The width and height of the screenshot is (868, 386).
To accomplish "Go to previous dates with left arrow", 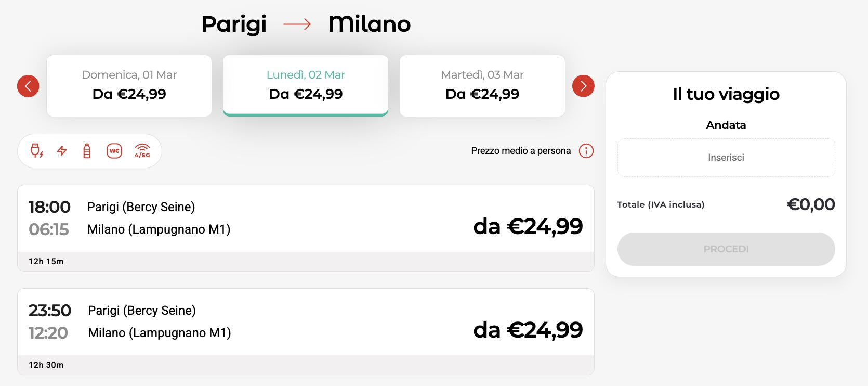I will coord(28,86).
